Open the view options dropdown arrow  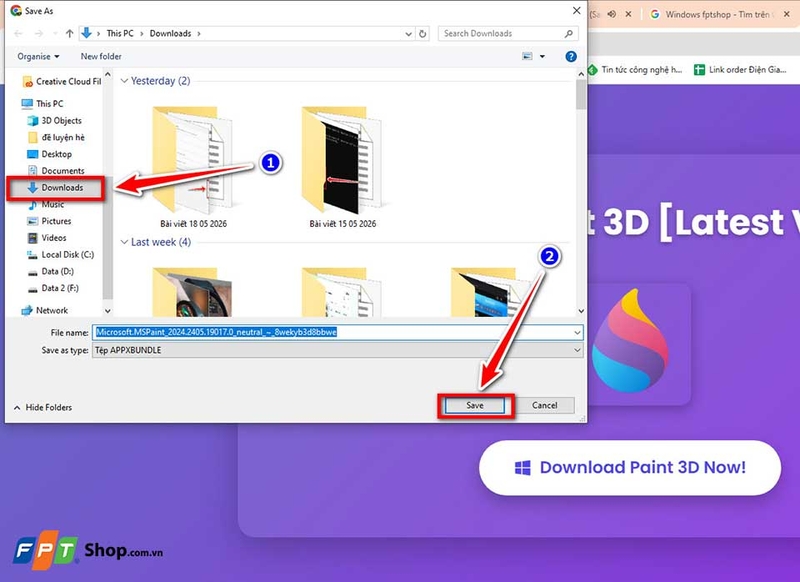click(x=542, y=57)
